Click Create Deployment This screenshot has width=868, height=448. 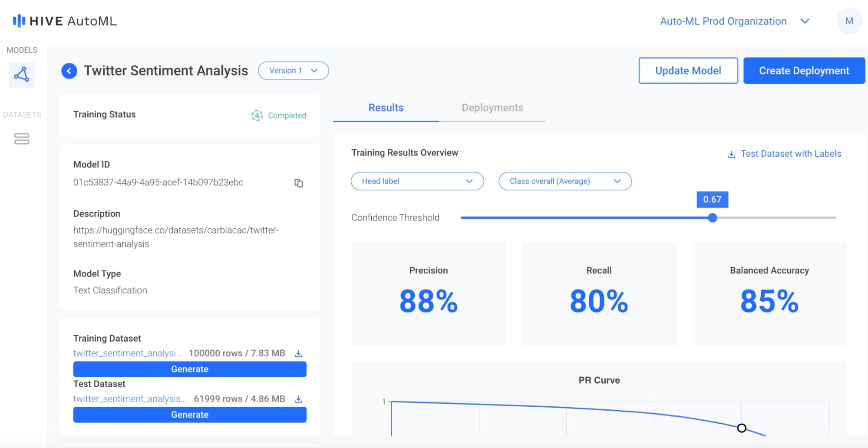point(804,70)
